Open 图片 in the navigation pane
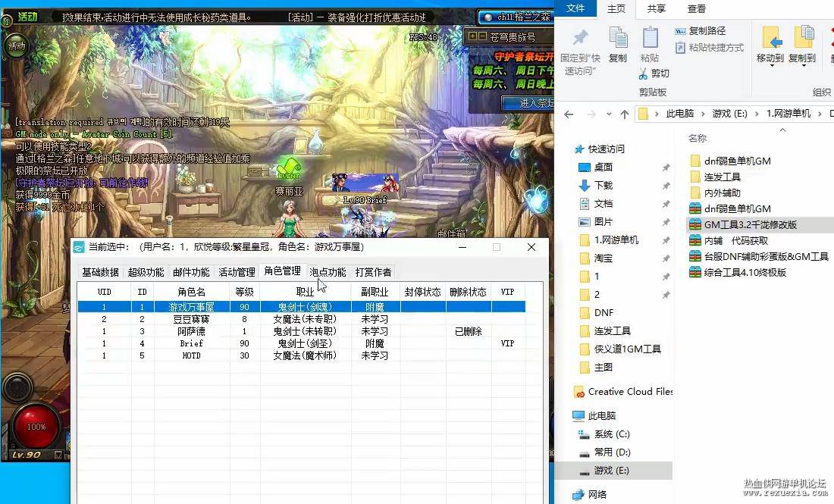Image resolution: width=834 pixels, height=504 pixels. click(x=604, y=221)
